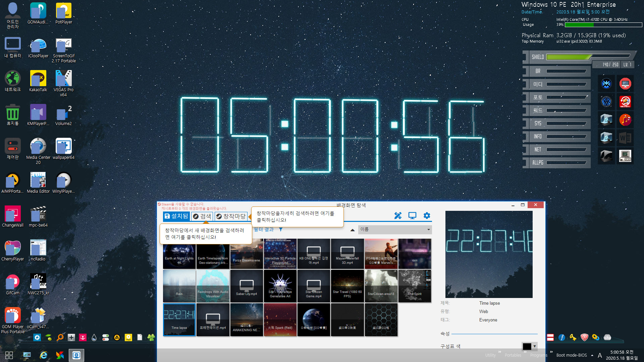This screenshot has width=644, height=362.
Task: Open the Recycle Bin (휴지통) icon
Action: (x=13, y=115)
